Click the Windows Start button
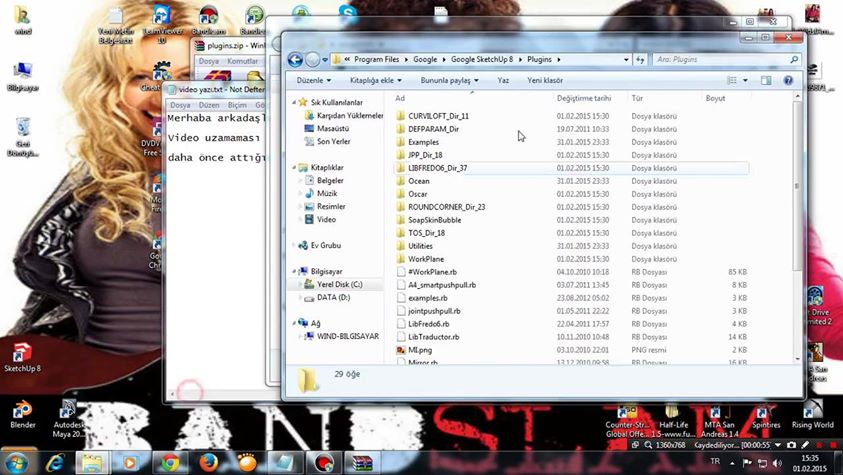The width and height of the screenshot is (843, 475). point(17,463)
